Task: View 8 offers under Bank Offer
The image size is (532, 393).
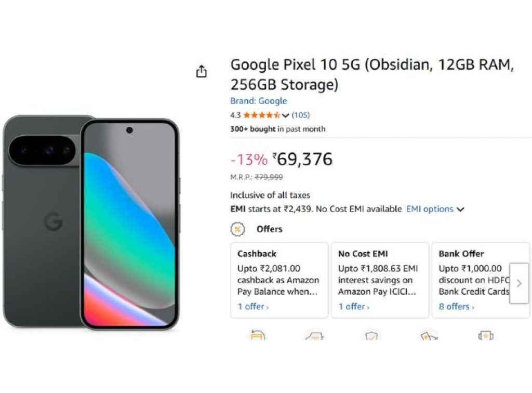Action: click(x=454, y=307)
